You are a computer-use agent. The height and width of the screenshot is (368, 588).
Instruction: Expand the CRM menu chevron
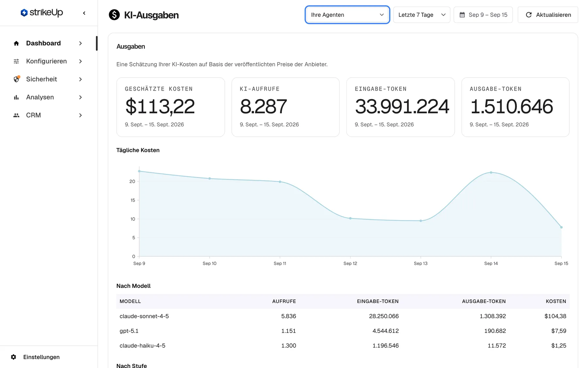[80, 115]
